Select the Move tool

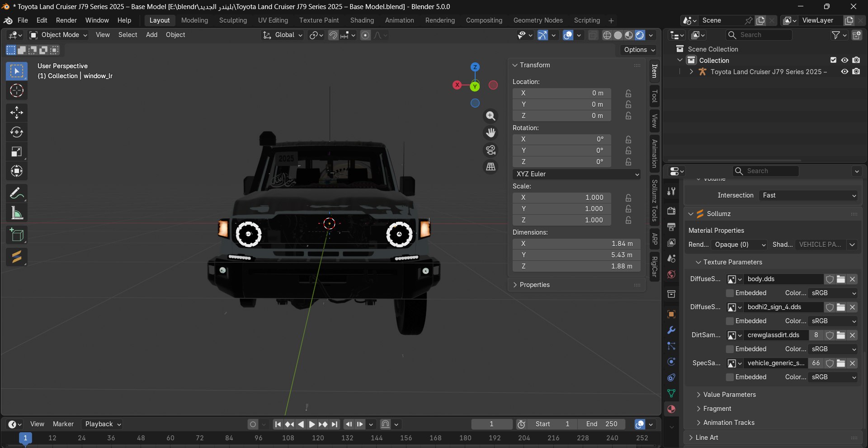click(x=17, y=112)
